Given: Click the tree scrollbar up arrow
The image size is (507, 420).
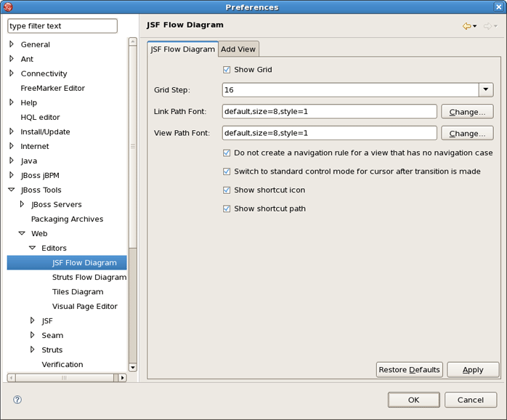Looking at the screenshot, I should coord(133,41).
